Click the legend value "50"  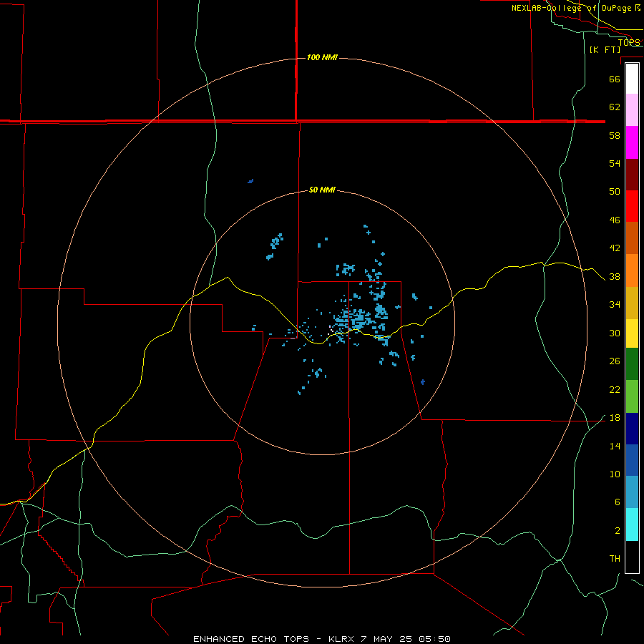615,191
